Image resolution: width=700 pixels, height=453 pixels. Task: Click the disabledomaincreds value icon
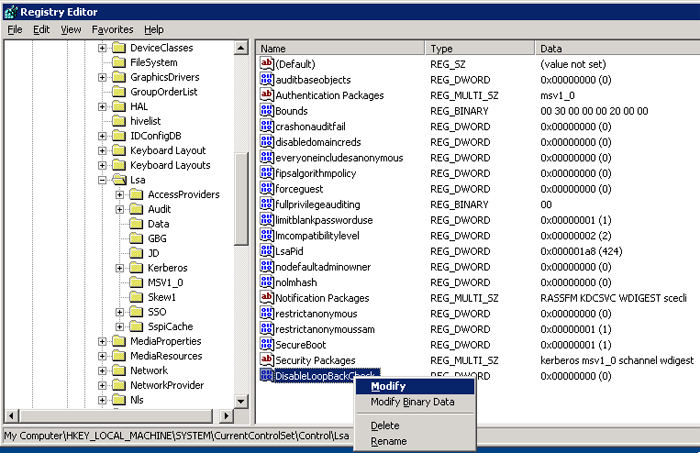pos(267,142)
